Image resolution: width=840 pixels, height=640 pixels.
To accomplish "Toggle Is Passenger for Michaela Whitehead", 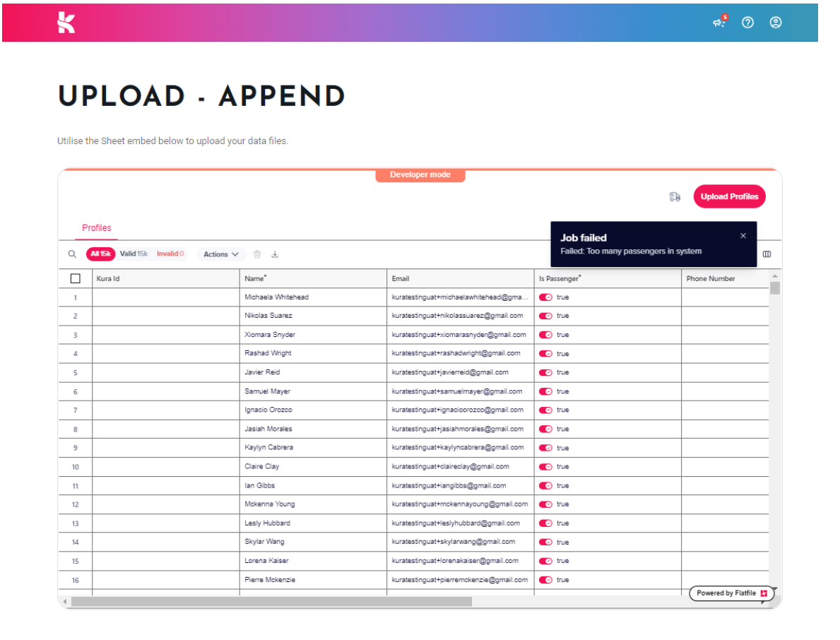I will pyautogui.click(x=545, y=297).
